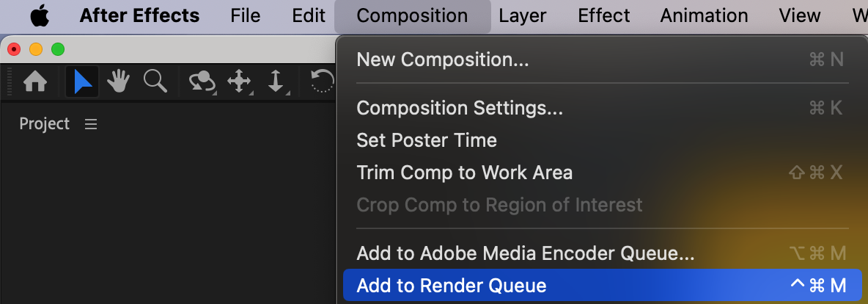868x304 pixels.
Task: Open the Edit menu
Action: click(308, 15)
